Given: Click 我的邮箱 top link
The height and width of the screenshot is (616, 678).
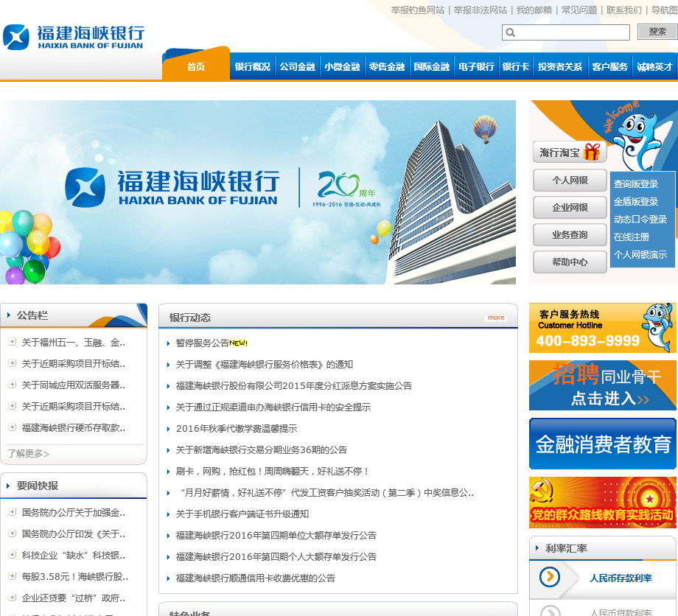Looking at the screenshot, I should click(x=534, y=10).
